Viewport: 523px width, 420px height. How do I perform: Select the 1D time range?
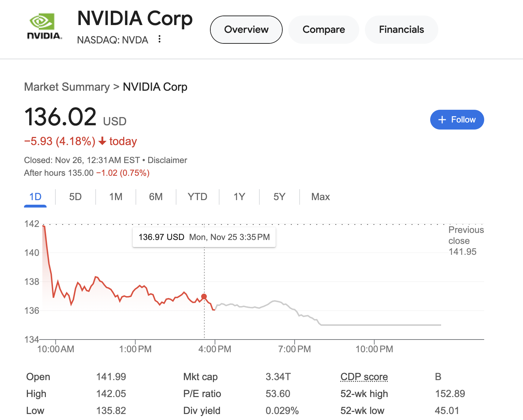click(x=35, y=197)
